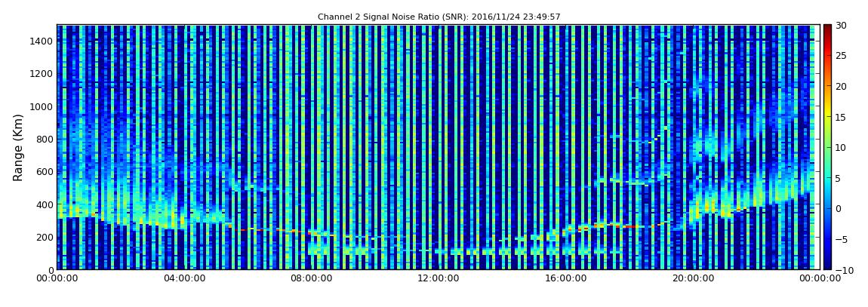Click the 30 label on the colorbar
Image resolution: width=868 pixels, height=307 pixels.
pyautogui.click(x=842, y=25)
